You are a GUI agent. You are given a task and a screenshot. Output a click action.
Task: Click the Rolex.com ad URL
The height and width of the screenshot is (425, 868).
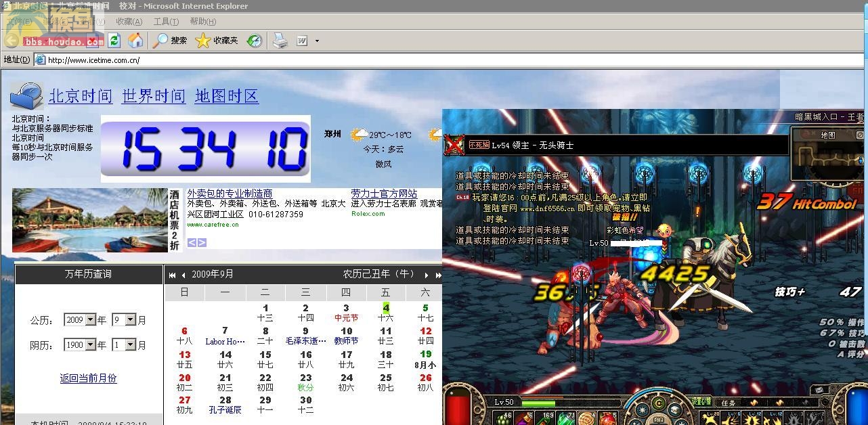point(368,214)
